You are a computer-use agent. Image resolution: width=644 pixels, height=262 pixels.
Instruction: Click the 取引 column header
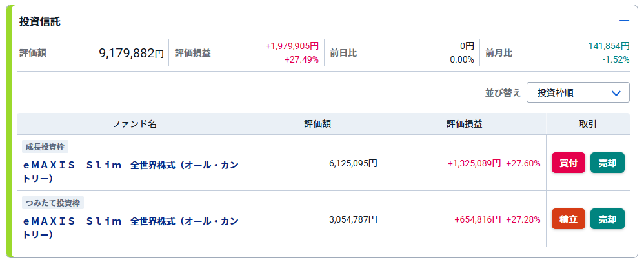coord(587,124)
